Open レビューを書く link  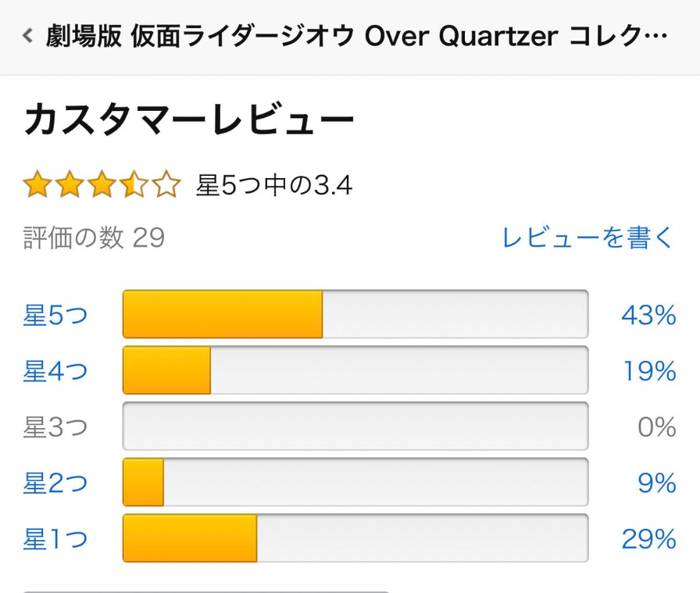click(587, 238)
